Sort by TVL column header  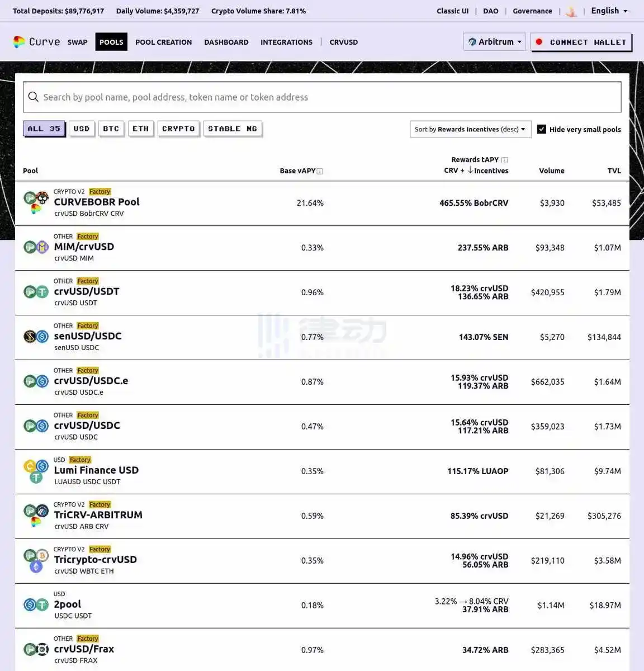[x=614, y=171]
